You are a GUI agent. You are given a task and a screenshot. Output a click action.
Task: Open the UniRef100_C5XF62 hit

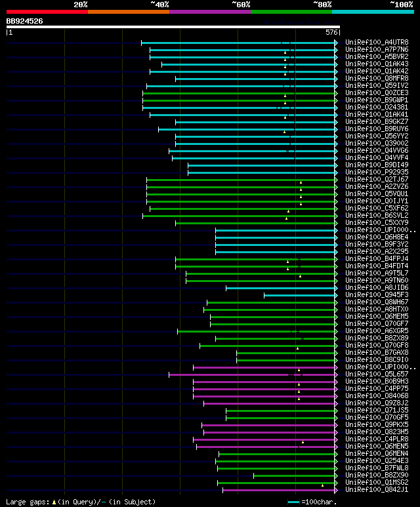(377, 208)
